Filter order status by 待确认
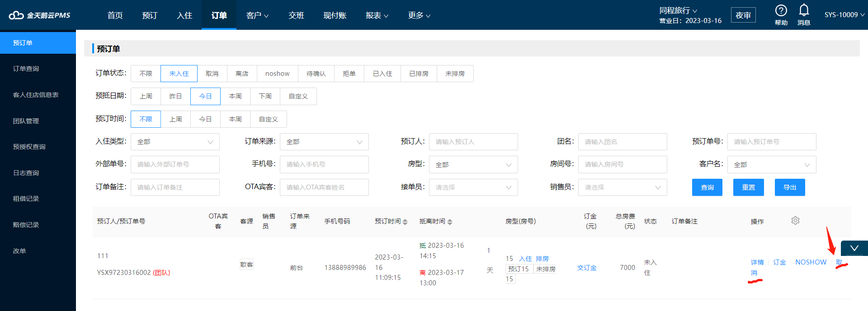The width and height of the screenshot is (868, 311). [316, 74]
